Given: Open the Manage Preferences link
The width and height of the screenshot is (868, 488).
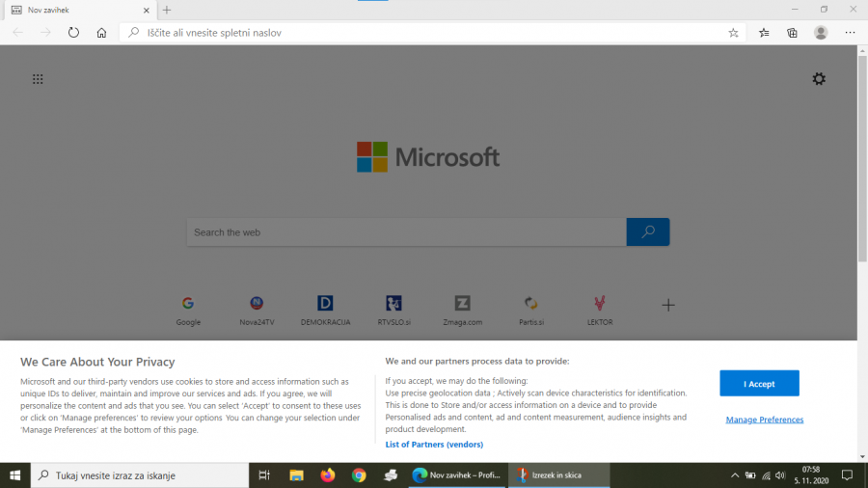Looking at the screenshot, I should [x=764, y=420].
